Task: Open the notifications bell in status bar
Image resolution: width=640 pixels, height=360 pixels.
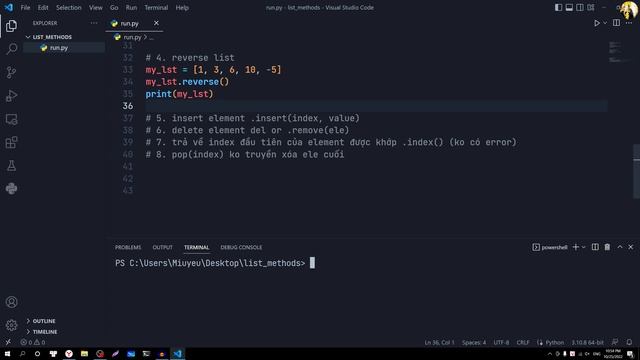Action: [629, 342]
